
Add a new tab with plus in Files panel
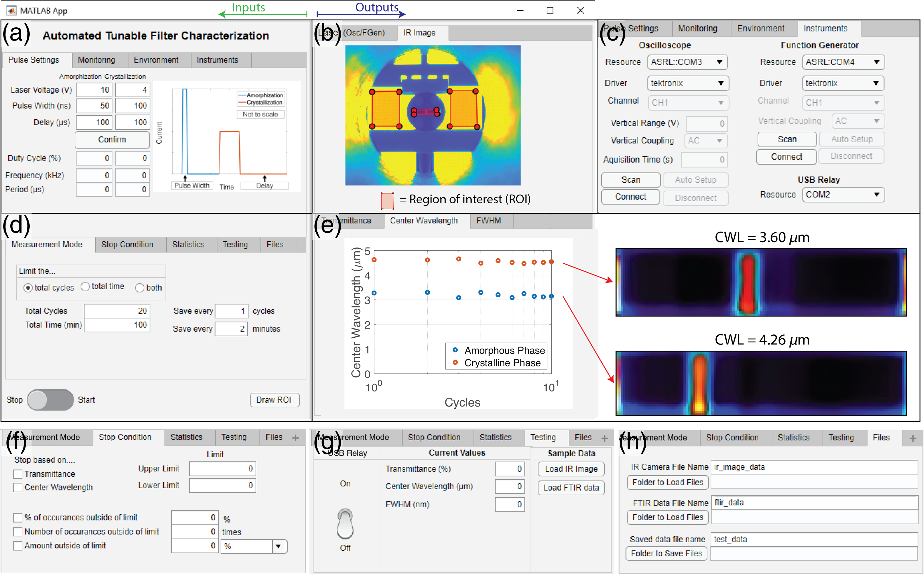(x=913, y=439)
